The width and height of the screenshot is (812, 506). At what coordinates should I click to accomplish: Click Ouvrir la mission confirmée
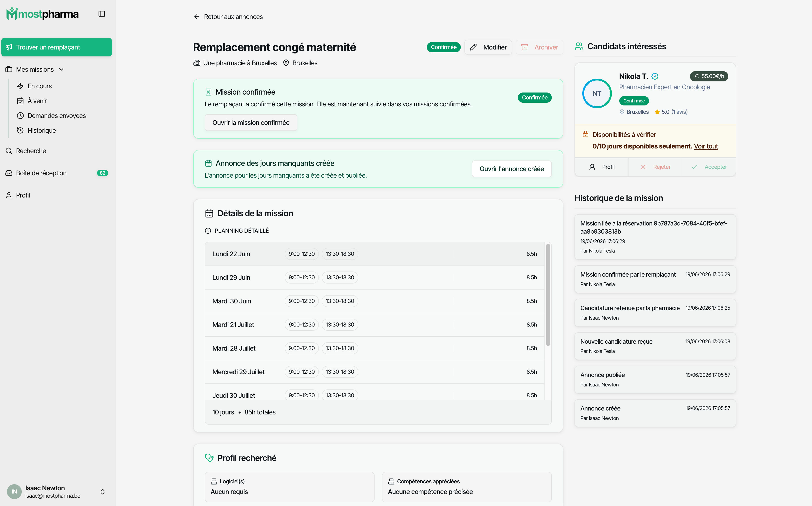click(x=251, y=123)
